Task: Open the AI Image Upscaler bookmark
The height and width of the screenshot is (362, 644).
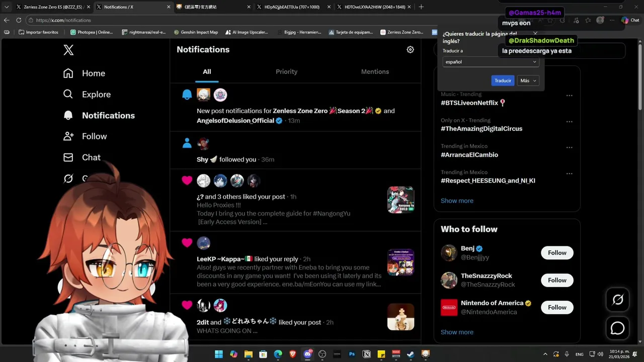Action: pos(247,32)
